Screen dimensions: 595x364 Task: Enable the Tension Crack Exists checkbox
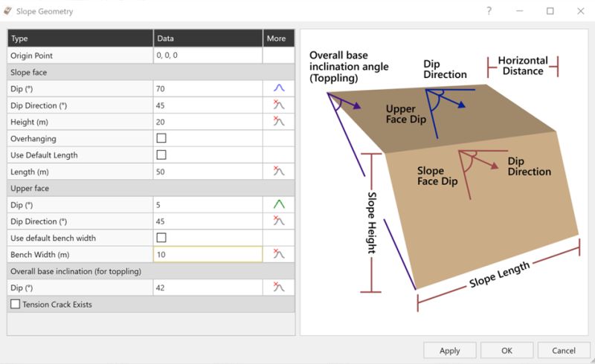pos(15,304)
